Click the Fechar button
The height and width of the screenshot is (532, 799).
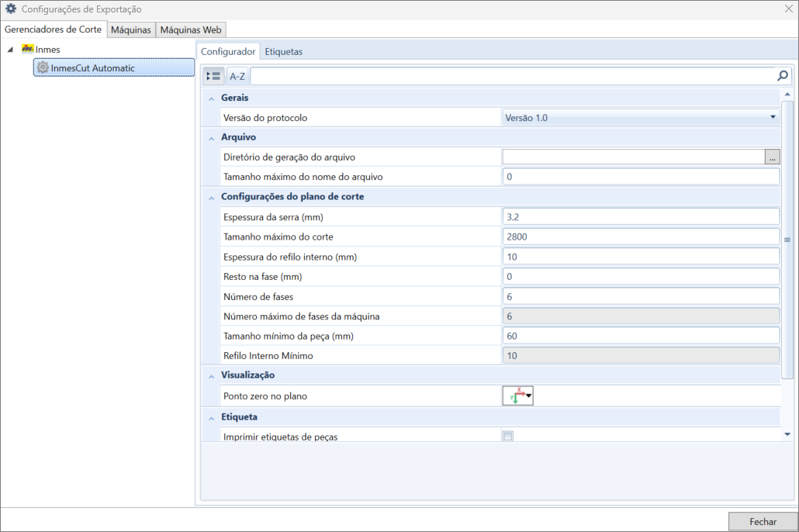pos(763,521)
